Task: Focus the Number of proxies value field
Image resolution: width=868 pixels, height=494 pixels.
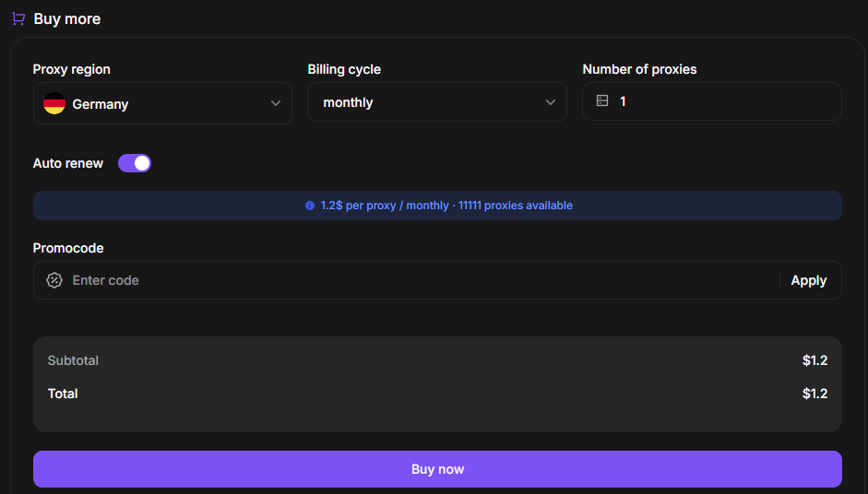Action: click(x=719, y=101)
